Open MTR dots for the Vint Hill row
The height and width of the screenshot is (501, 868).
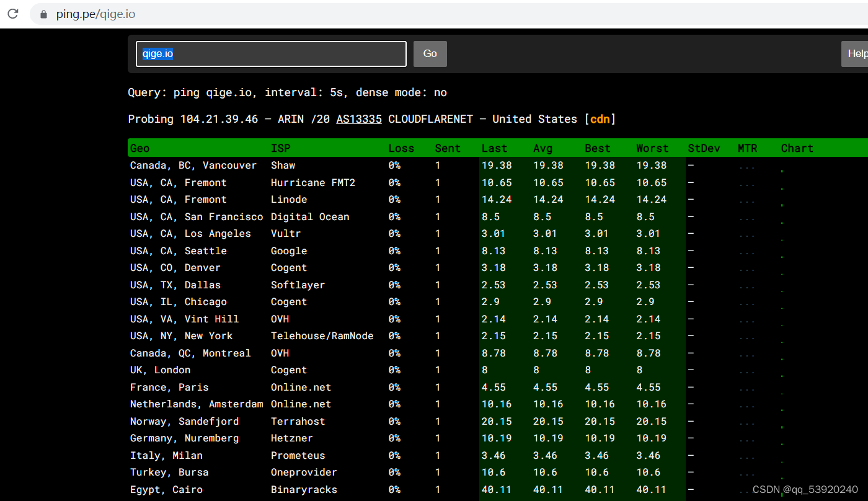(747, 321)
